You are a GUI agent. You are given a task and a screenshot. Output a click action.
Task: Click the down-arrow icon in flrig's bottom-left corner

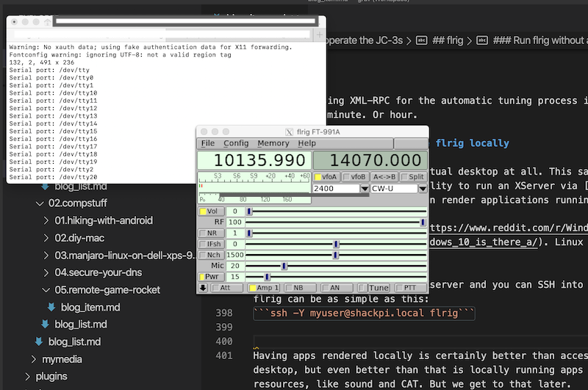click(x=203, y=288)
